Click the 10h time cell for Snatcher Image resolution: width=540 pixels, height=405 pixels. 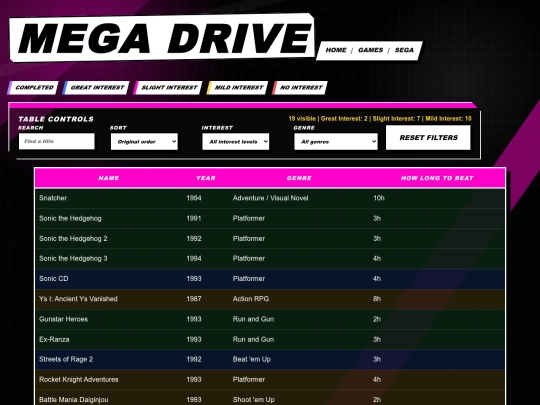(x=379, y=198)
